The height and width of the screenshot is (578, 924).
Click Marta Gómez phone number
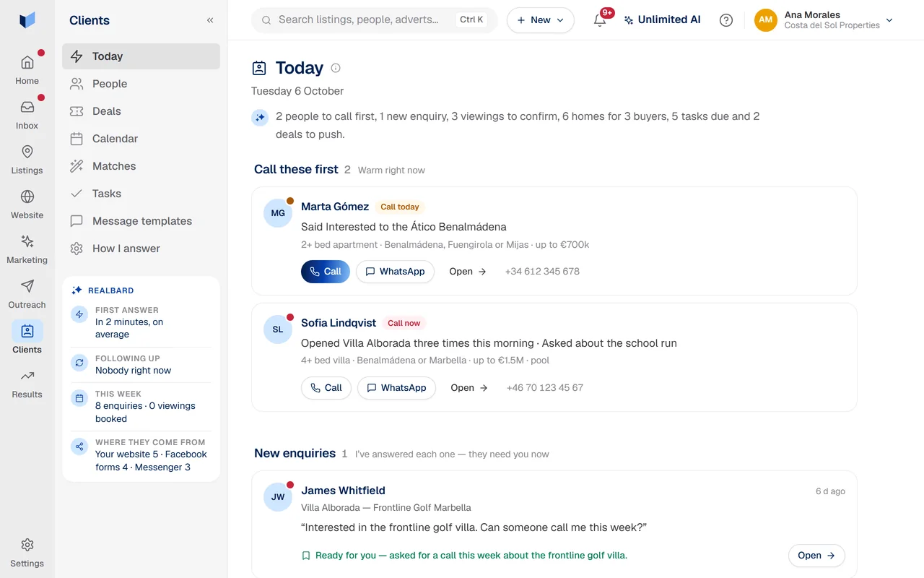542,272
